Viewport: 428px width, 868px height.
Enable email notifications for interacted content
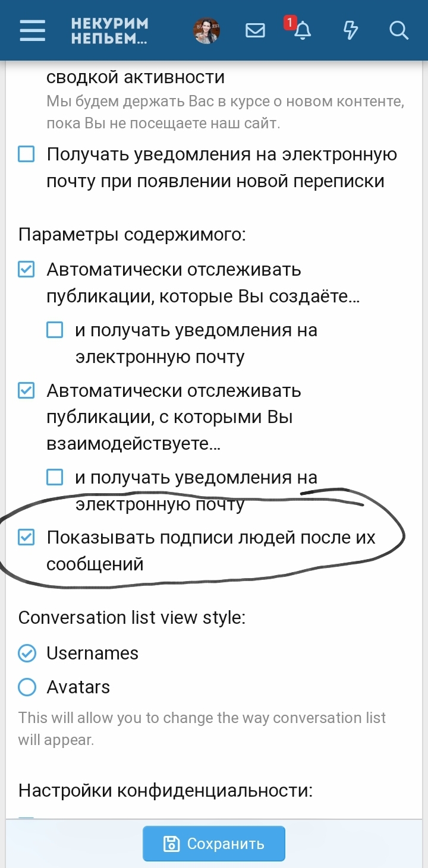[x=55, y=477]
